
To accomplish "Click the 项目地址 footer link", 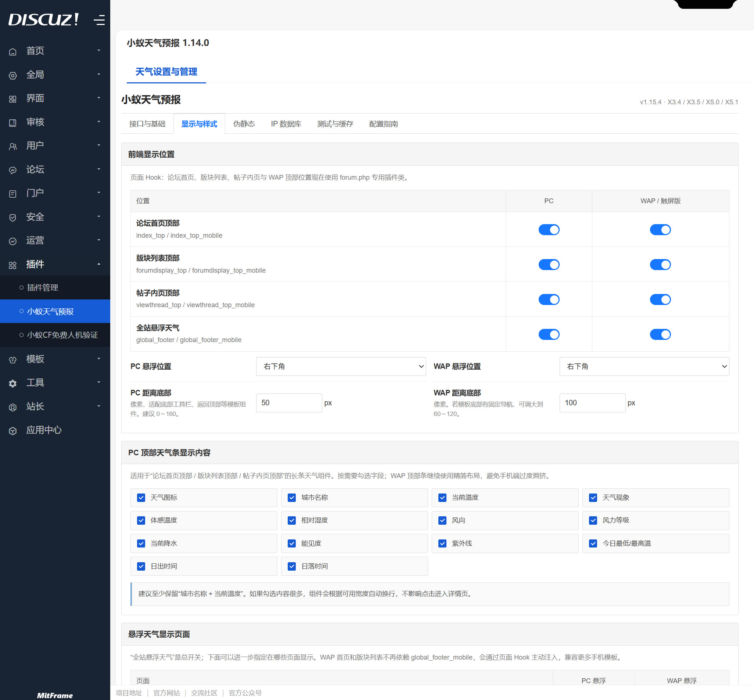I will [129, 693].
